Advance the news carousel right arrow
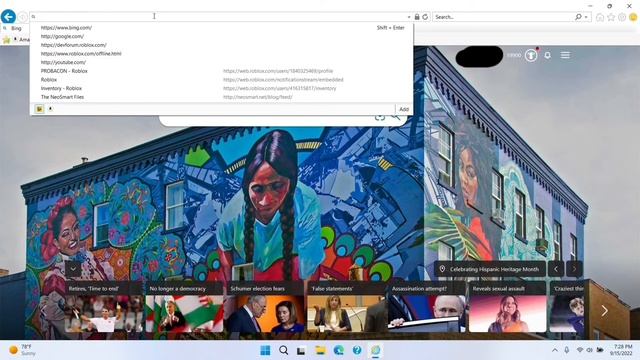Screen dimensions: 640x360 click(604, 311)
